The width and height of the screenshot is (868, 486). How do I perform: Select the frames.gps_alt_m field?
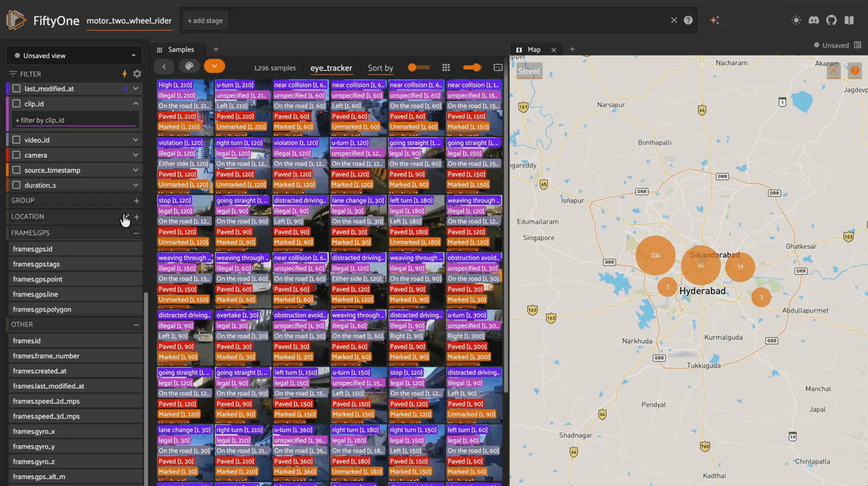75,477
